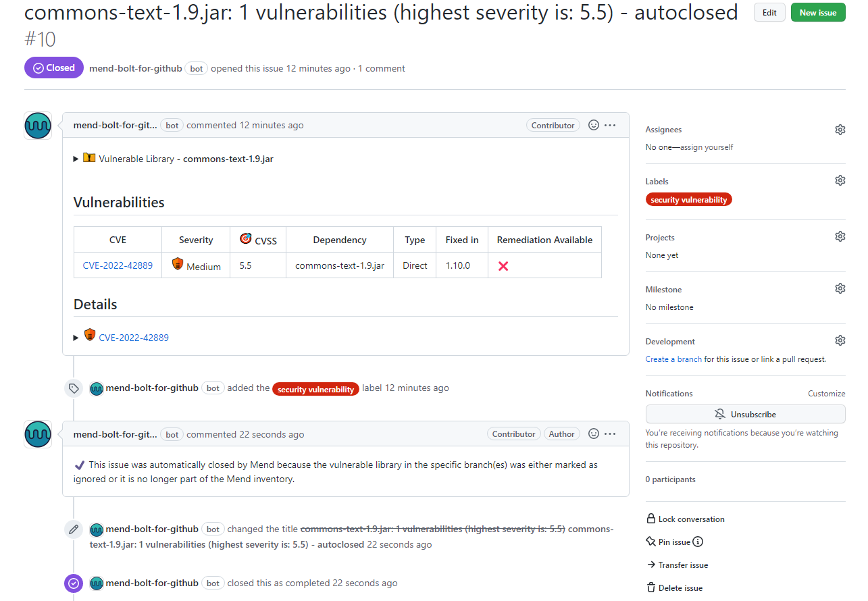Click the pencil icon on title-change event
This screenshot has height=601, width=868.
pyautogui.click(x=74, y=529)
